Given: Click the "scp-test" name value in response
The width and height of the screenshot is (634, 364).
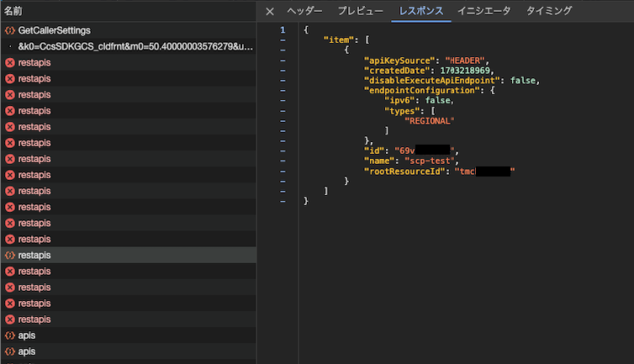Looking at the screenshot, I should 429,161.
